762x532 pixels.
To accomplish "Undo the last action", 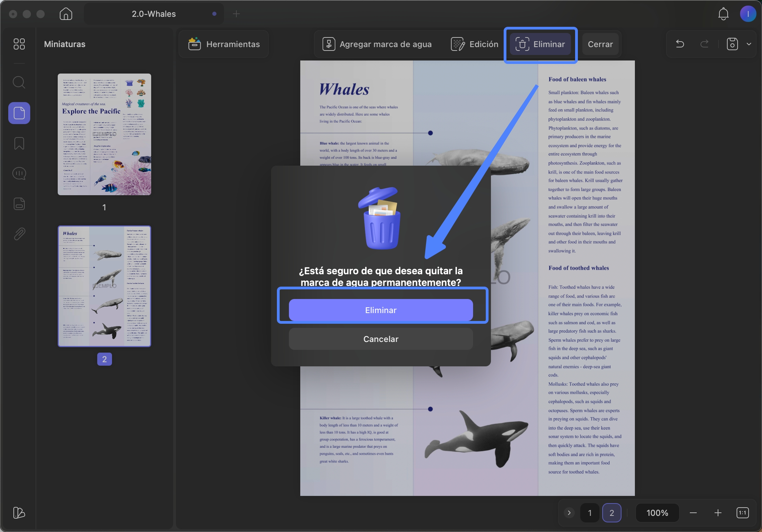I will pos(680,44).
